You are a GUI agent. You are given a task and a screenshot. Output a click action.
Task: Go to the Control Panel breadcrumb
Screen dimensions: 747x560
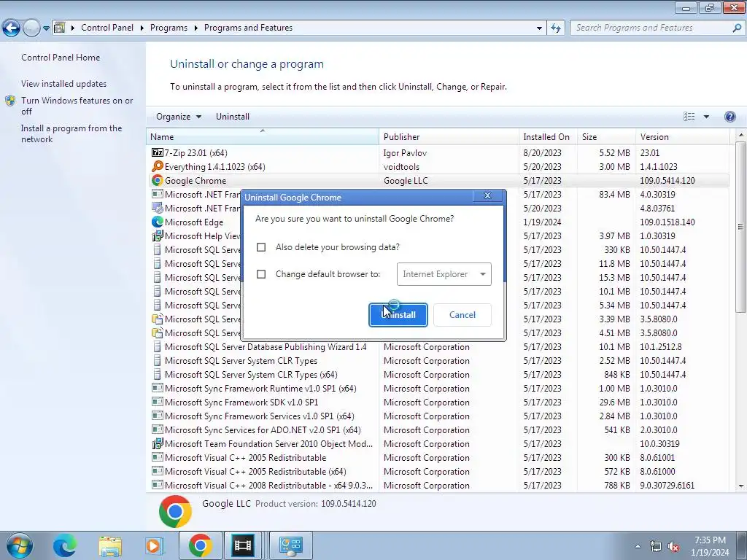tap(107, 28)
